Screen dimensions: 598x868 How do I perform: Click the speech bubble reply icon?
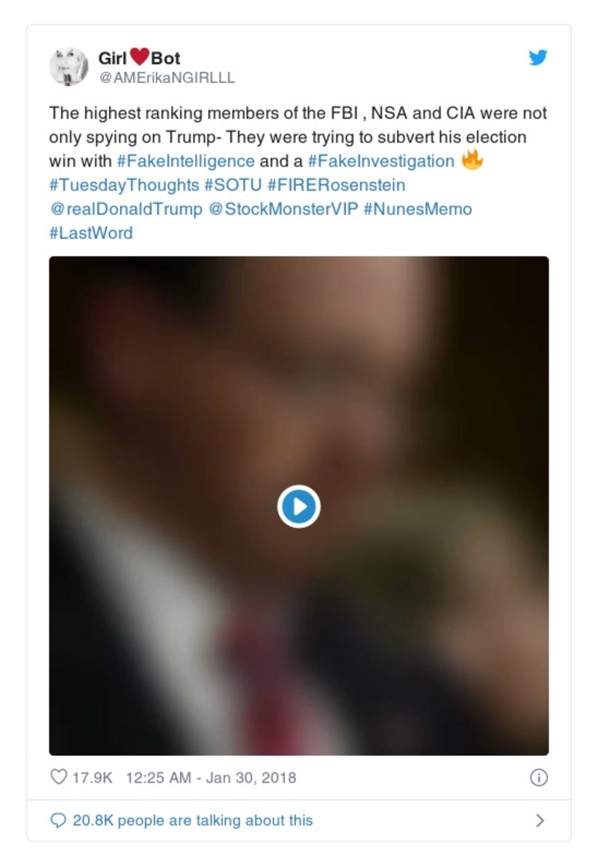coord(58,820)
